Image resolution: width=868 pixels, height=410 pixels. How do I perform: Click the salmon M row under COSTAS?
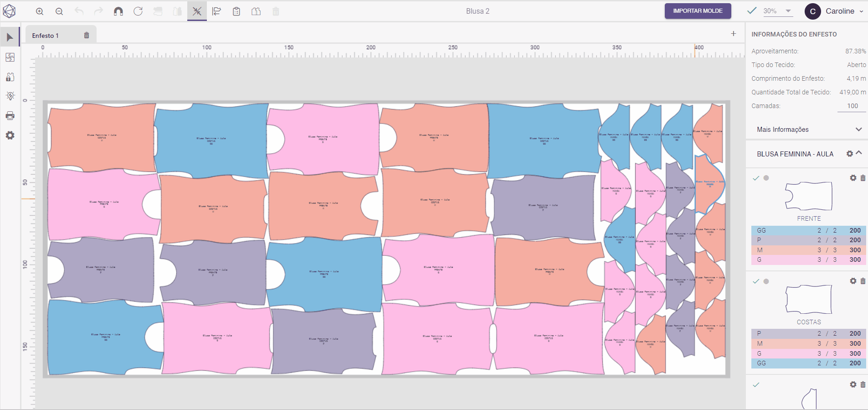808,343
